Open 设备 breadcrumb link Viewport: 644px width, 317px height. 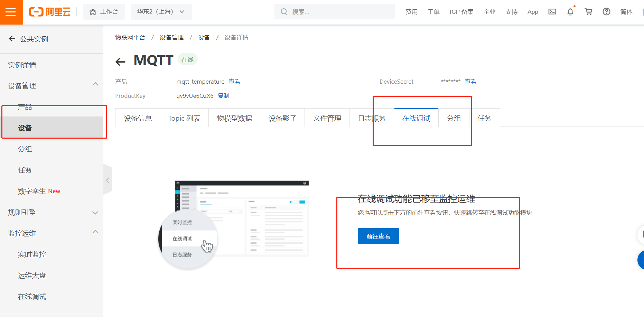[x=204, y=37]
